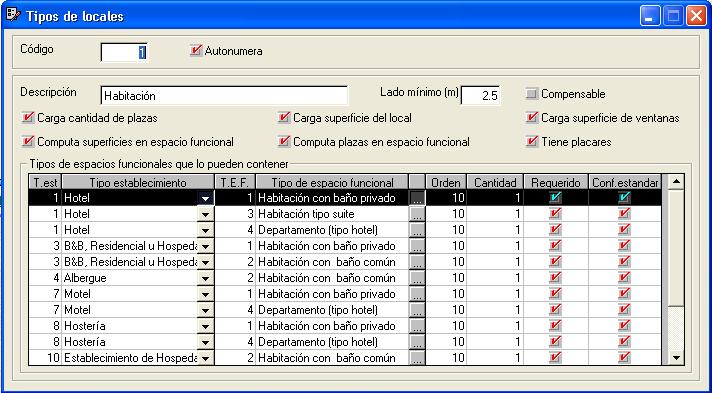
Task: Click the Cantidad column header
Action: [x=495, y=182]
